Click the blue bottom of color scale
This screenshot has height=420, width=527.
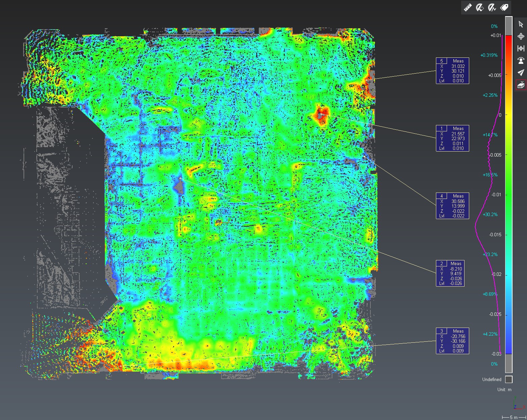[x=509, y=348]
